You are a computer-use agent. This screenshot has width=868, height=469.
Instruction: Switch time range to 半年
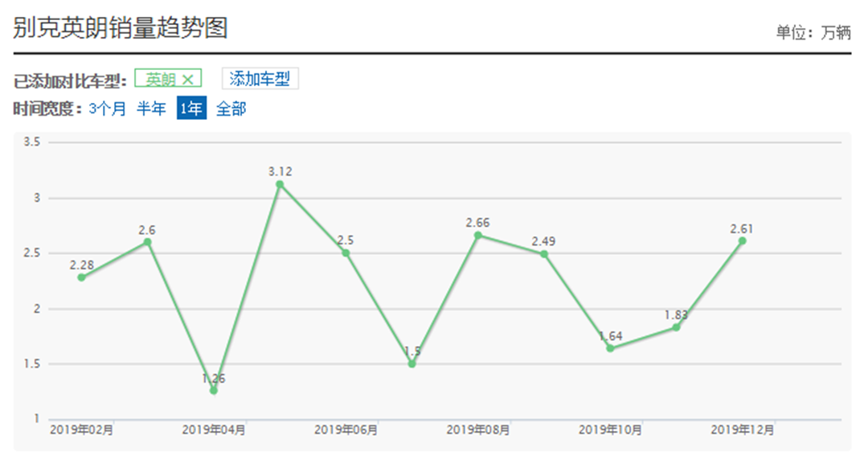click(x=151, y=109)
